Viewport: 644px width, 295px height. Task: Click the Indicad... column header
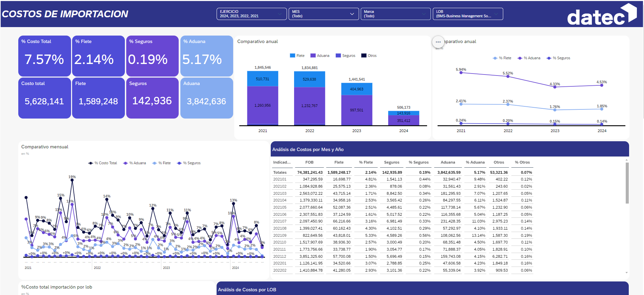point(282,162)
